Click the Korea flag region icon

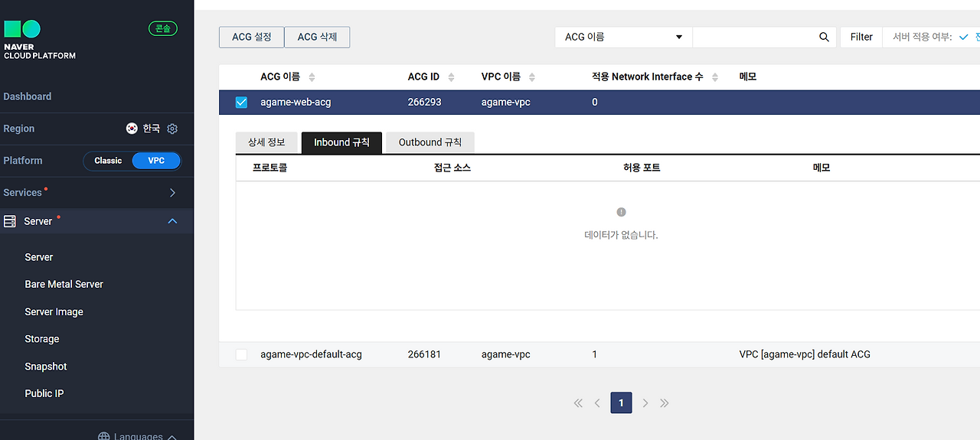[132, 129]
